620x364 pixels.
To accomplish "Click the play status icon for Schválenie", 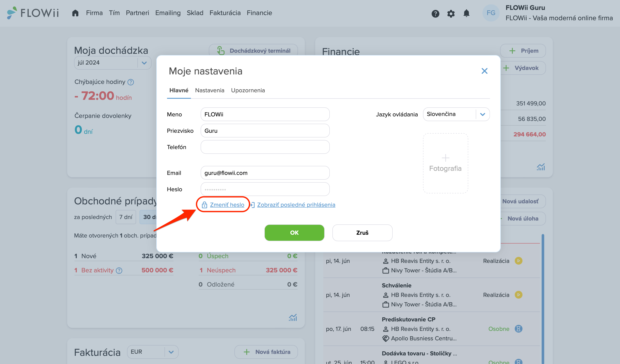I will [x=518, y=295].
